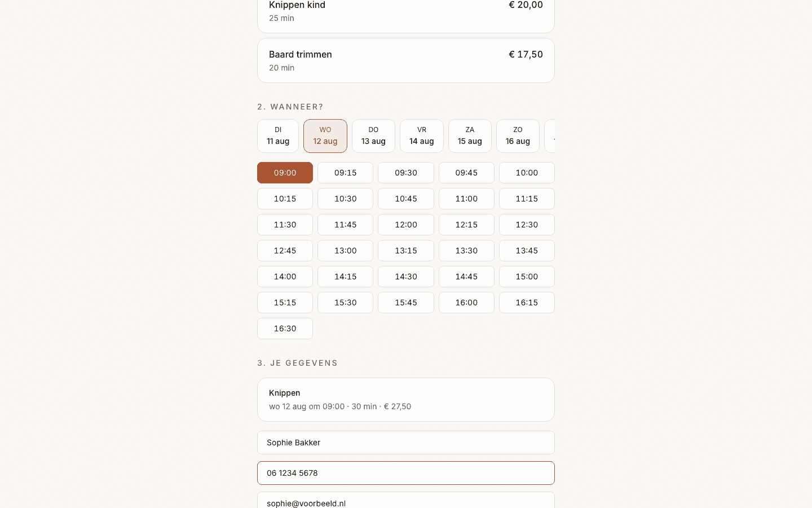Pick the 13:45 time slot
The image size is (812, 508).
point(527,251)
